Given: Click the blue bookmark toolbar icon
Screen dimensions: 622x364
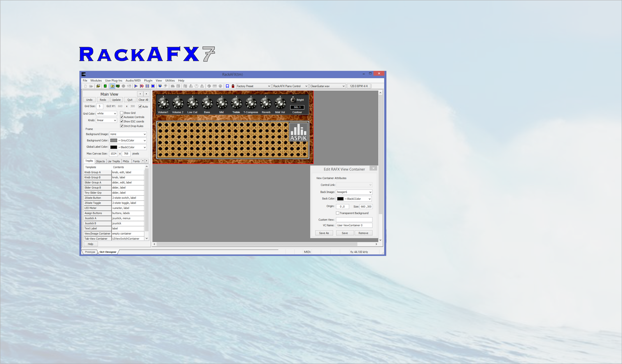Looking at the screenshot, I should point(227,86).
